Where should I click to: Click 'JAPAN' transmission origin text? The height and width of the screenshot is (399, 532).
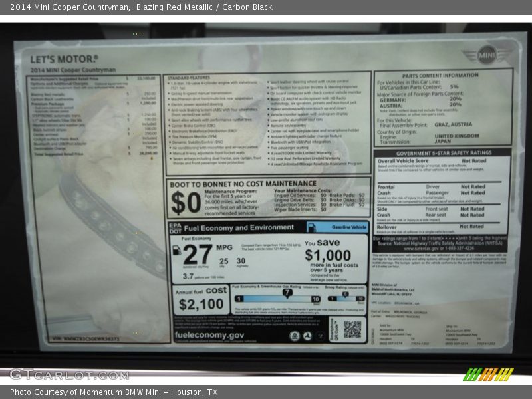pyautogui.click(x=443, y=141)
